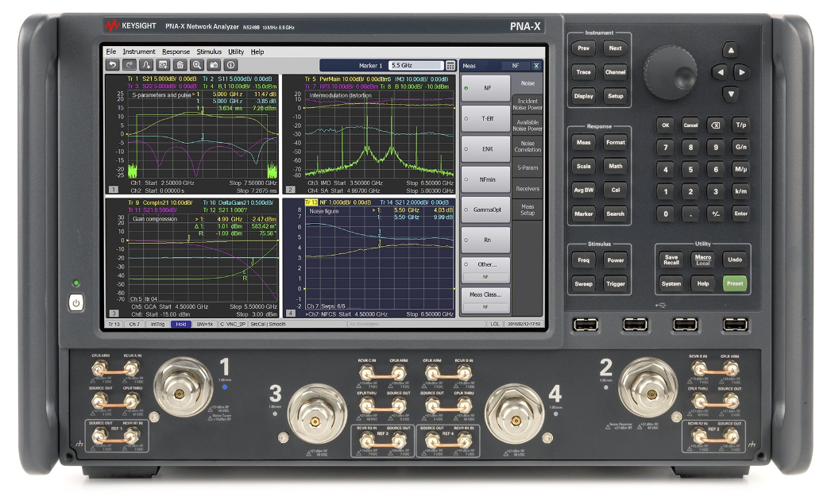Click the plus/minus sign key on the keypad
Image resolution: width=835 pixels, height=504 pixels.
(x=716, y=214)
